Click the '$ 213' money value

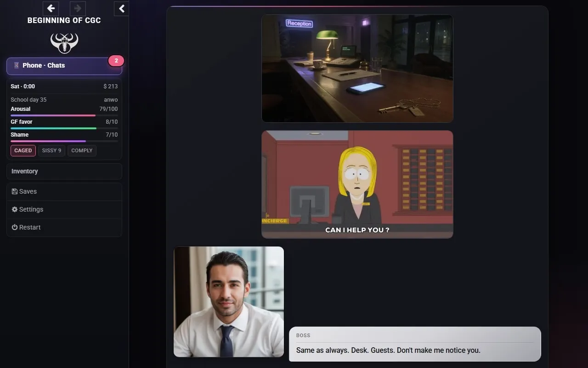click(x=111, y=86)
